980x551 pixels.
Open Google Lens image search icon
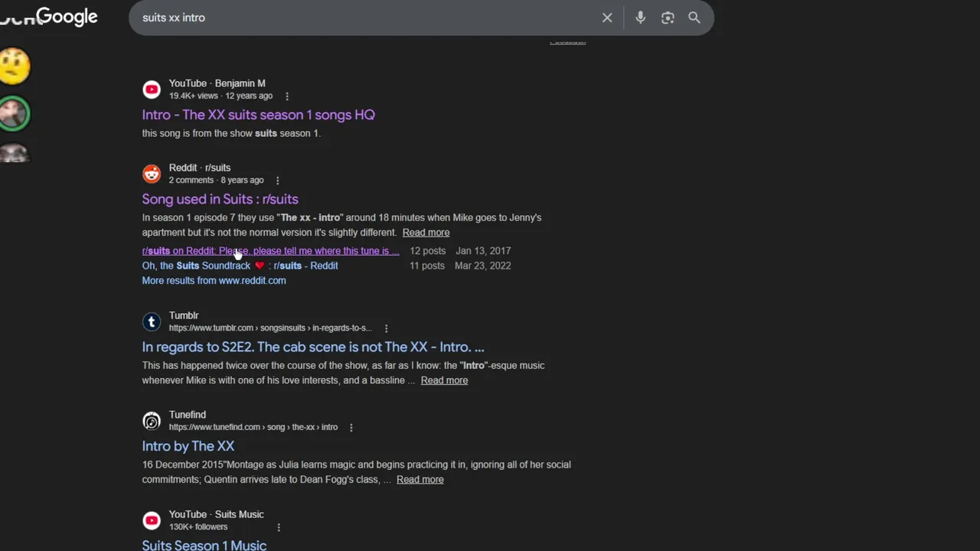click(x=668, y=18)
